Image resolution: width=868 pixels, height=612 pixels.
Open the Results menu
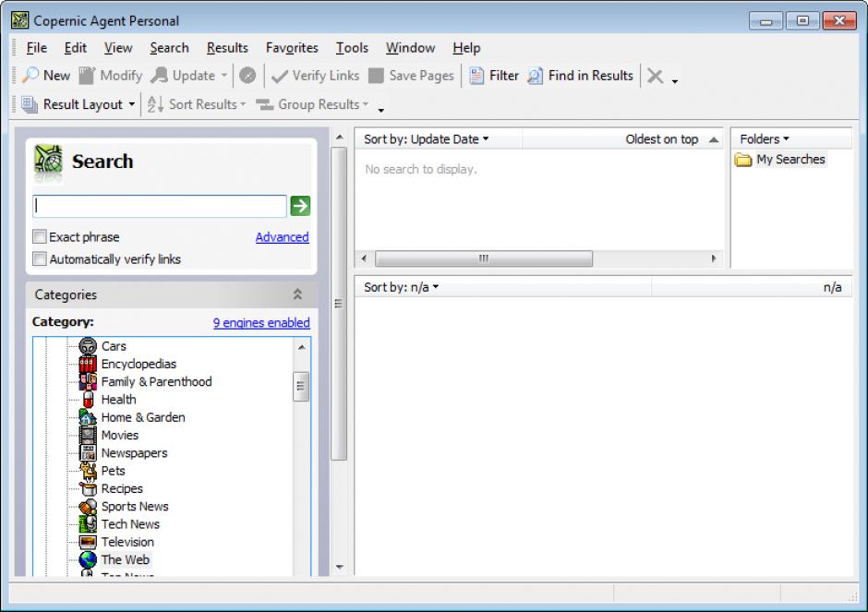227,48
